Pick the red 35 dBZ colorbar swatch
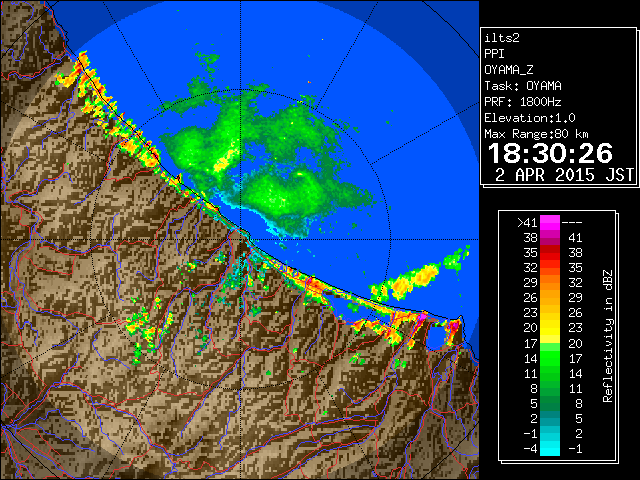The width and height of the screenshot is (640, 480). click(x=550, y=253)
